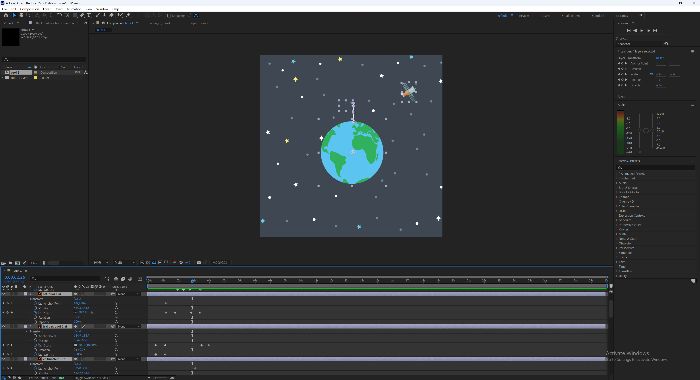Toggle hide shy layers in timeline header
700x380 pixels.
(x=116, y=279)
